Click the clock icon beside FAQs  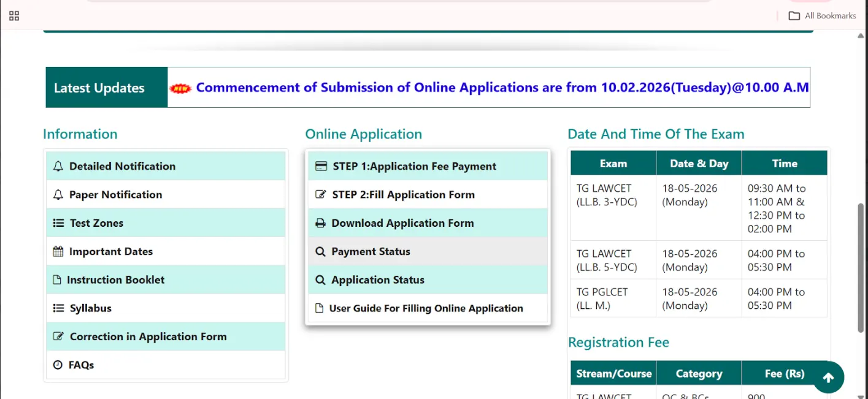pyautogui.click(x=57, y=365)
